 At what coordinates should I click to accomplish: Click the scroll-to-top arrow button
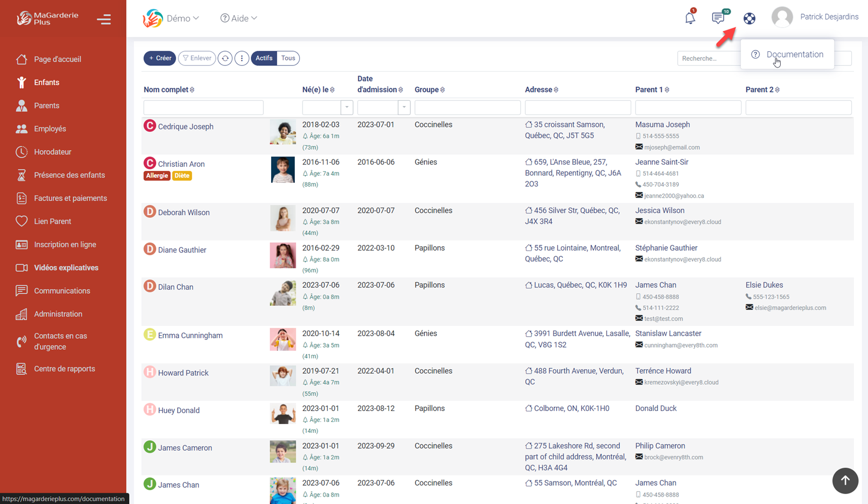[845, 481]
